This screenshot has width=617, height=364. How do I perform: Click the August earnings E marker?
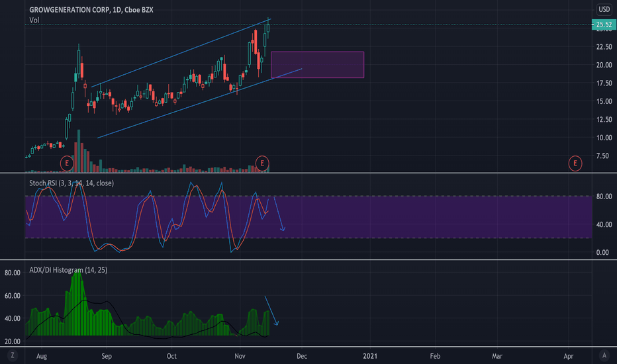[67, 163]
